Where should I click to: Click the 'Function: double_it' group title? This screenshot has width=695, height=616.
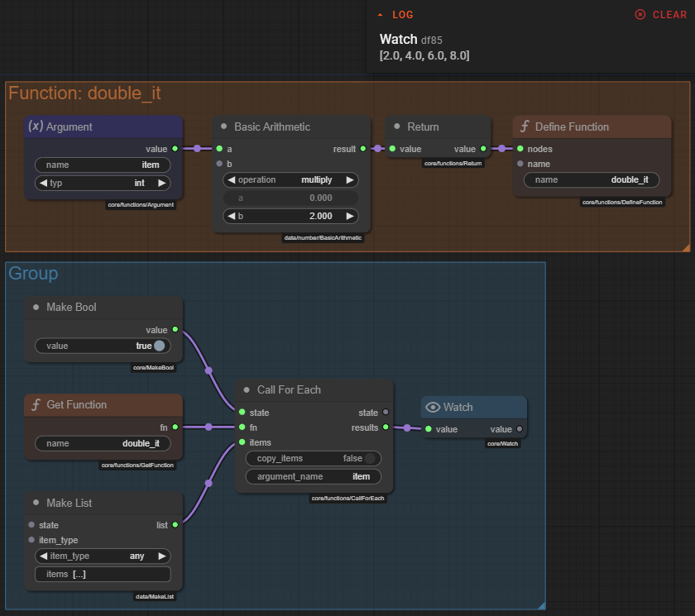coord(84,93)
